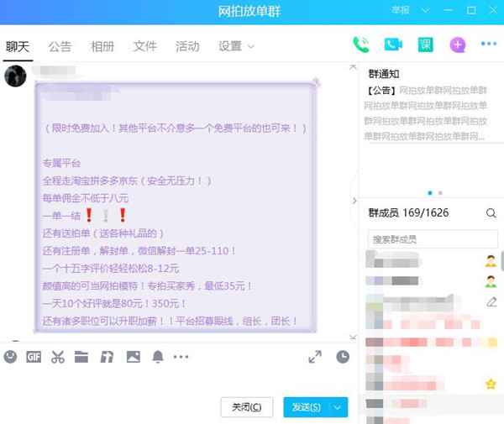Select the second announcement page dot
Image resolution: width=504 pixels, height=424 pixels.
(x=440, y=193)
